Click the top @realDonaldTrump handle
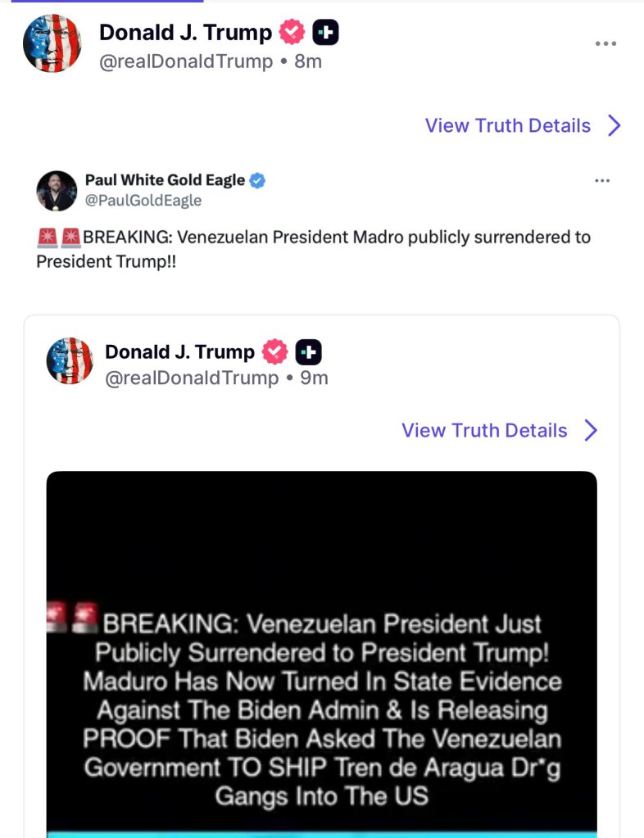The height and width of the screenshot is (838, 644). pos(186,61)
